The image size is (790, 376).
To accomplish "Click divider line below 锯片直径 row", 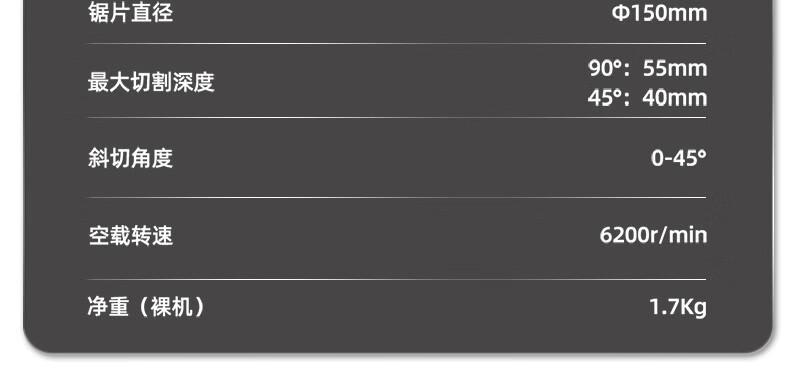I will 397,44.
